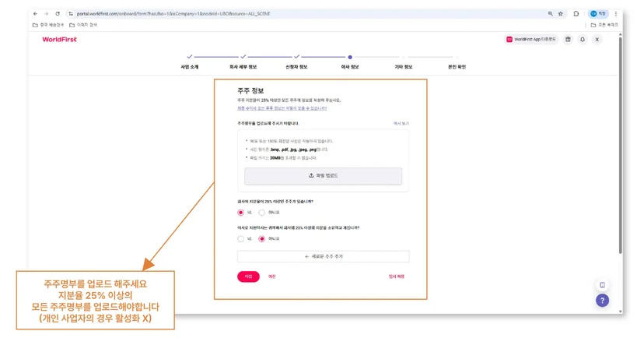Click the page vertical scrollbar
Screen dimensions: 644x338
(x=620, y=144)
